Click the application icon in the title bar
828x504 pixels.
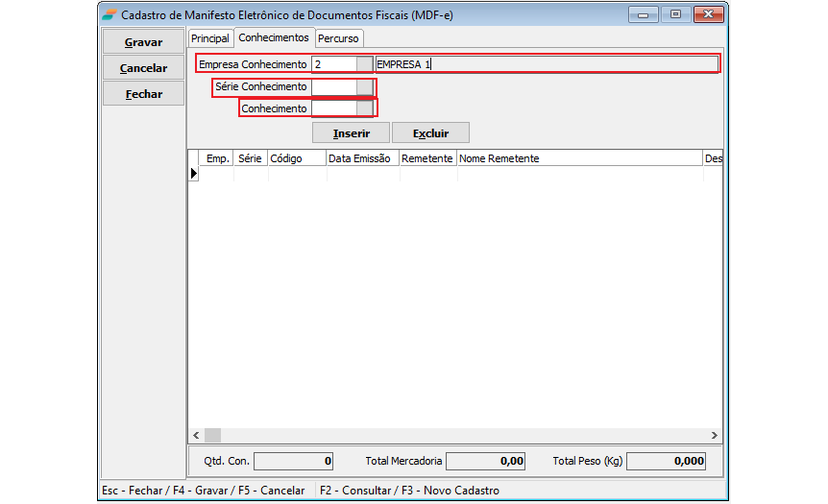coord(110,14)
